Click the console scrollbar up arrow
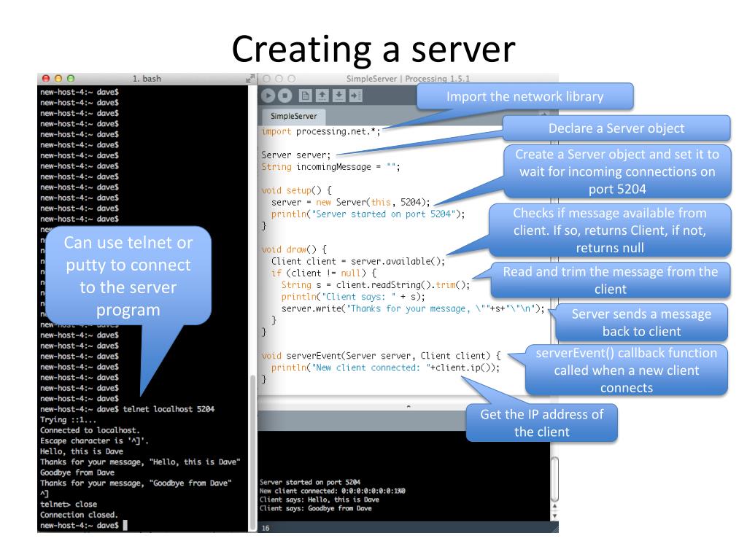The image size is (747, 560). pyautogui.click(x=554, y=507)
